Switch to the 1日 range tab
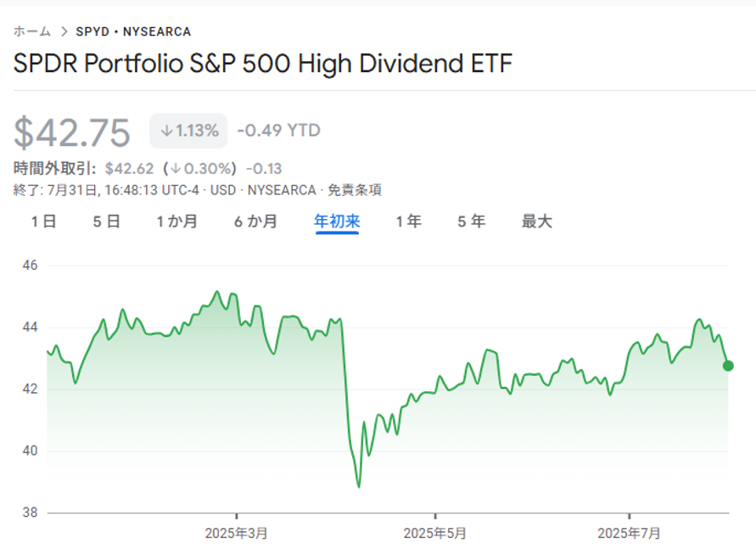 43,221
